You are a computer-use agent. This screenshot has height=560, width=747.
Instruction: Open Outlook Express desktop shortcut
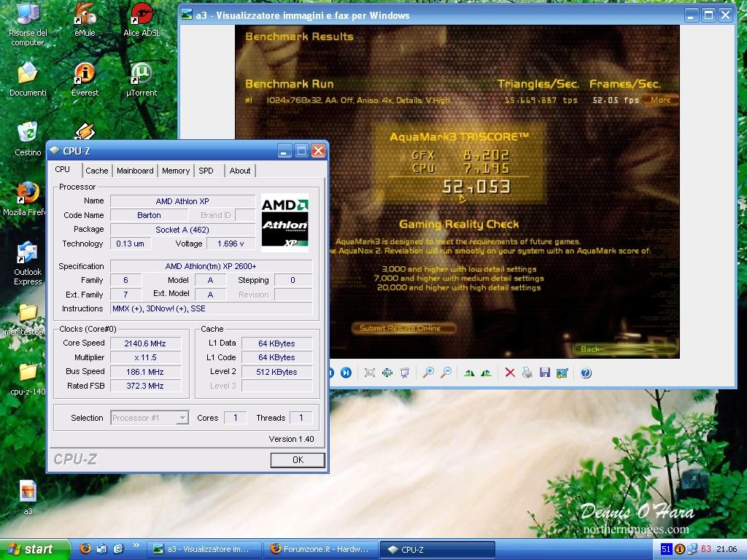point(28,263)
